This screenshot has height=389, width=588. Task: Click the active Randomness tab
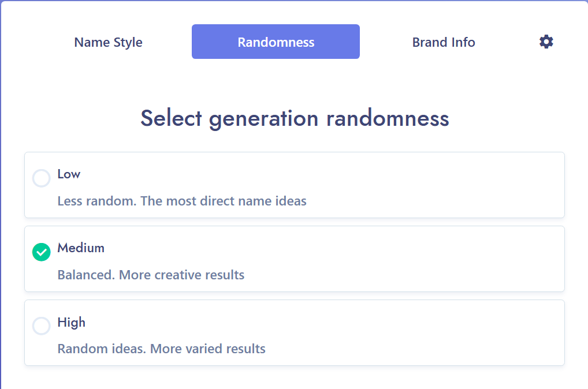click(x=276, y=42)
